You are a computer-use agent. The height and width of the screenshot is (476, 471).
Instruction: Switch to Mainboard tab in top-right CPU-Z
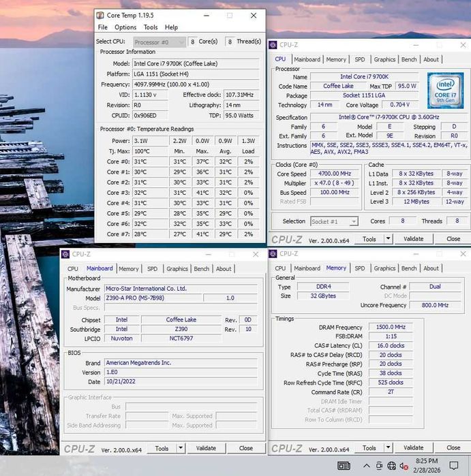point(307,59)
